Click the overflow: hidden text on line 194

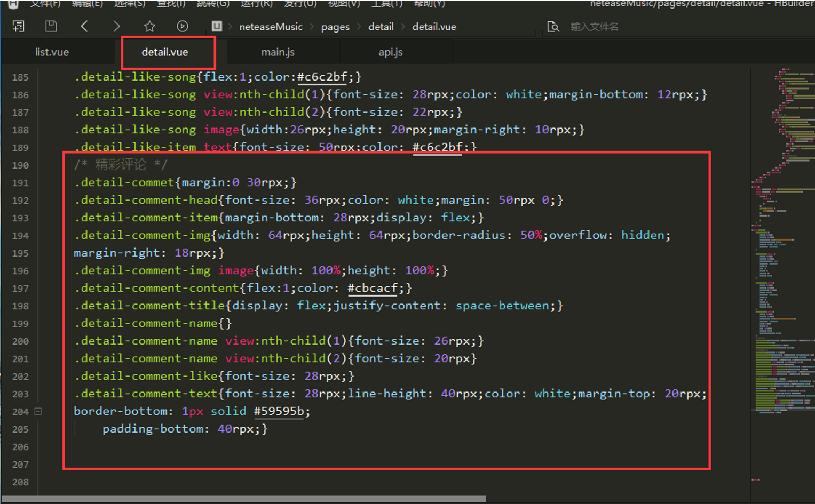click(x=607, y=235)
